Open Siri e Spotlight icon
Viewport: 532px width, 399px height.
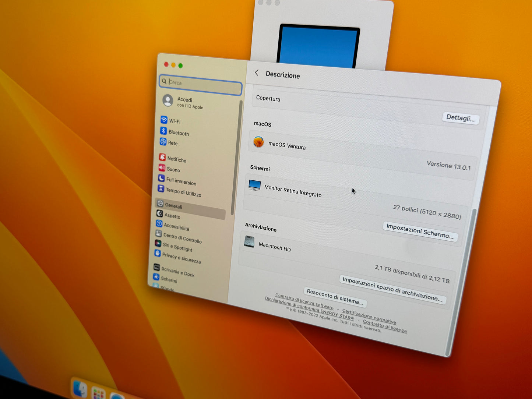coord(158,243)
